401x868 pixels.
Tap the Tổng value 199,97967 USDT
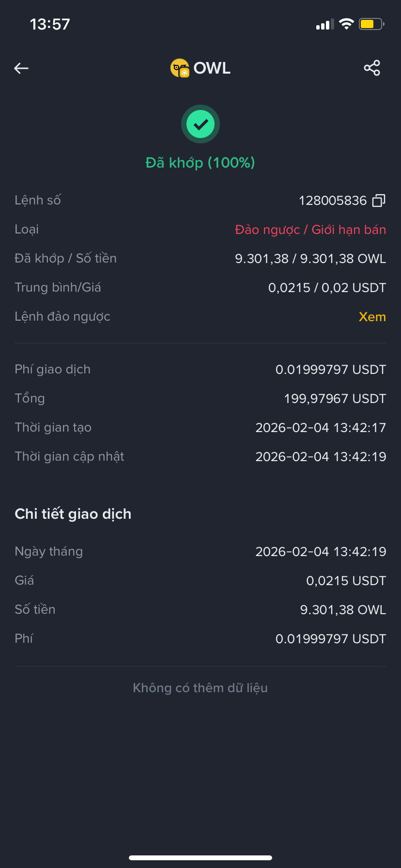click(x=335, y=399)
